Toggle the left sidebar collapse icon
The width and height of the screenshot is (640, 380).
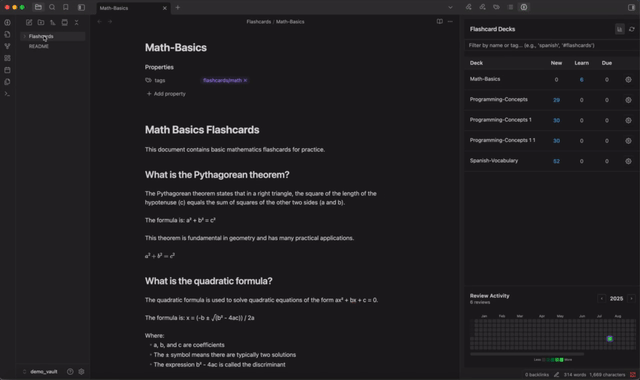tap(81, 7)
